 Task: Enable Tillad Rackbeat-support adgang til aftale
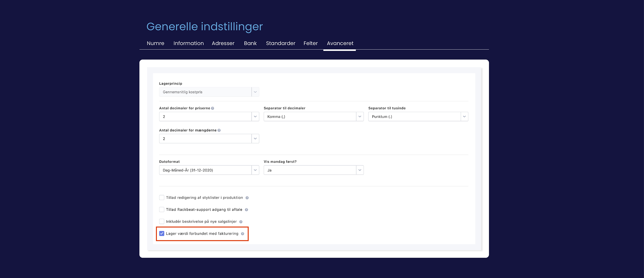[x=162, y=210]
